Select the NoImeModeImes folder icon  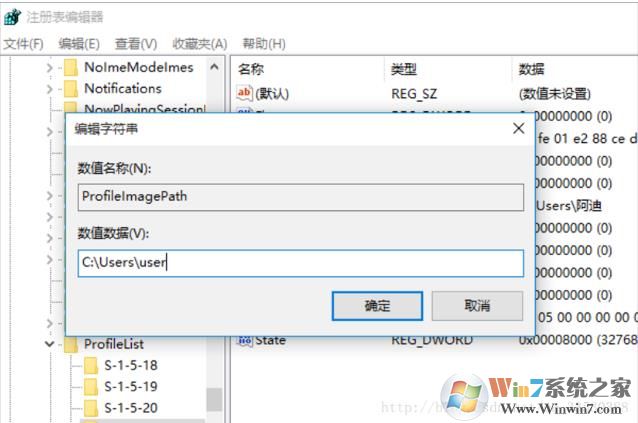[x=71, y=68]
